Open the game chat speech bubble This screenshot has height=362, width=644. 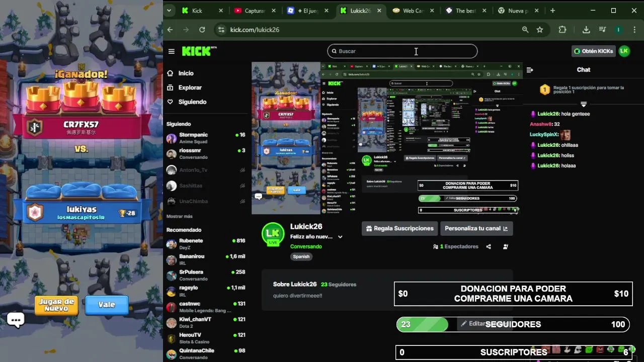16,320
